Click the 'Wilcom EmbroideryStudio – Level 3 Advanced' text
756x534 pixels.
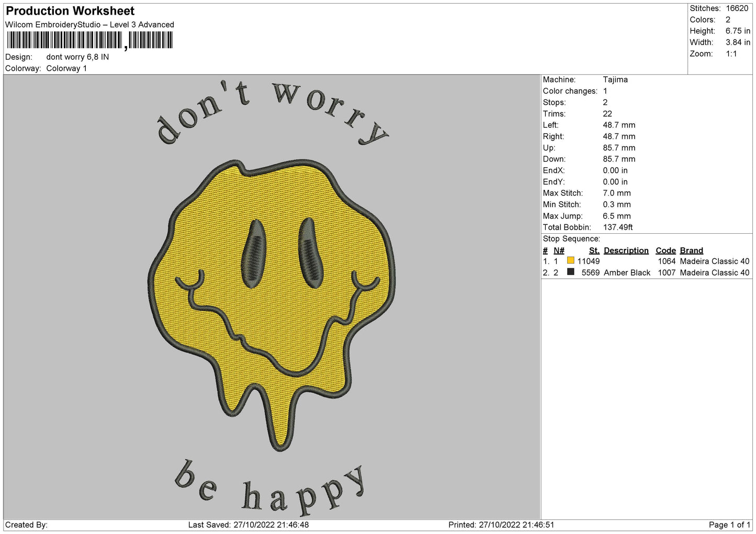click(89, 25)
